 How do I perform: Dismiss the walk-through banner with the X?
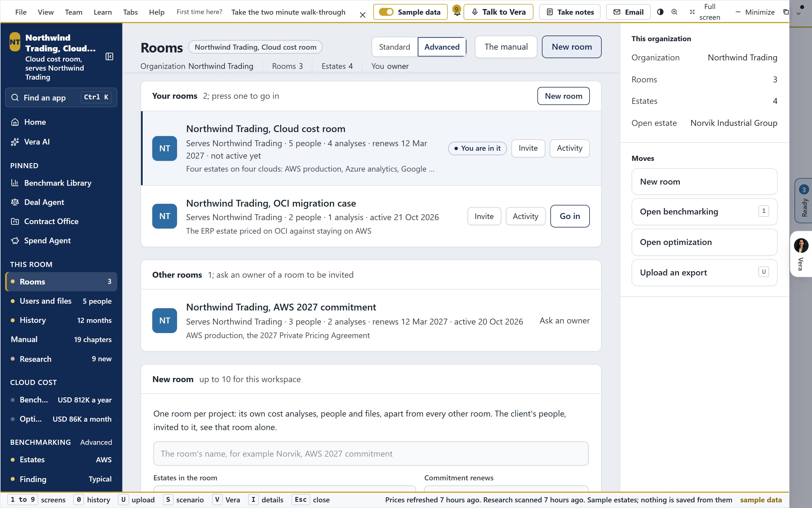pos(362,15)
